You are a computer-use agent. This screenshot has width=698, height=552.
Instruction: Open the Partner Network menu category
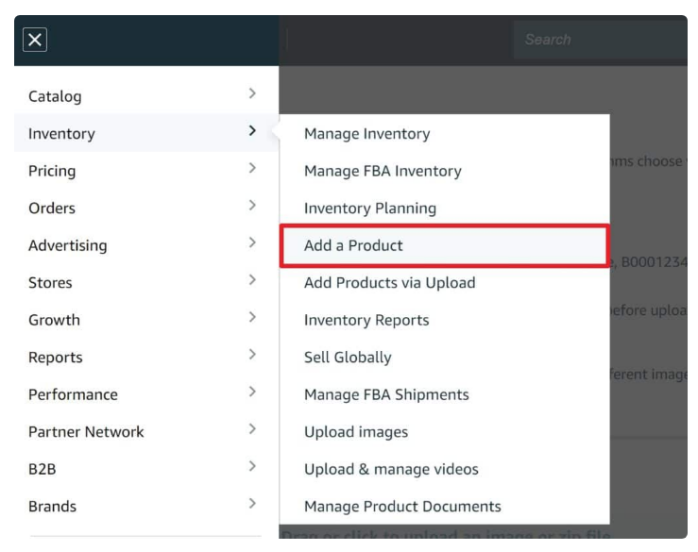pos(146,432)
